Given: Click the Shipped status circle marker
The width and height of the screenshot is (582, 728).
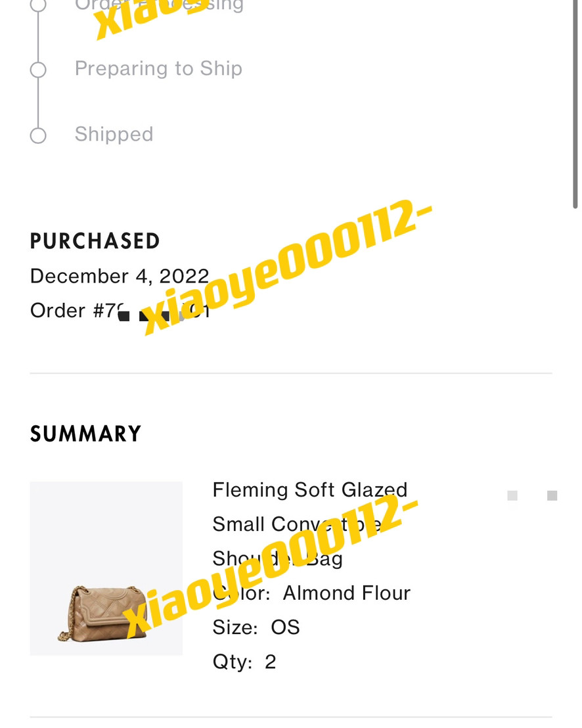Looking at the screenshot, I should (38, 135).
